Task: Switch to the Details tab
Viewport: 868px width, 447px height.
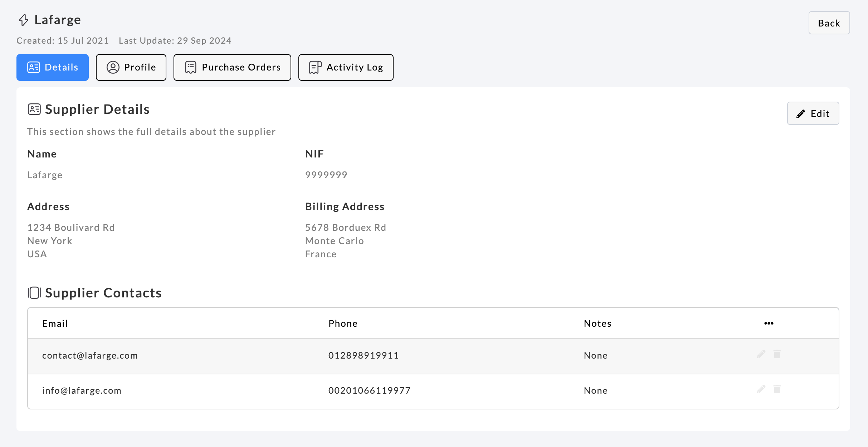Action: coord(53,67)
